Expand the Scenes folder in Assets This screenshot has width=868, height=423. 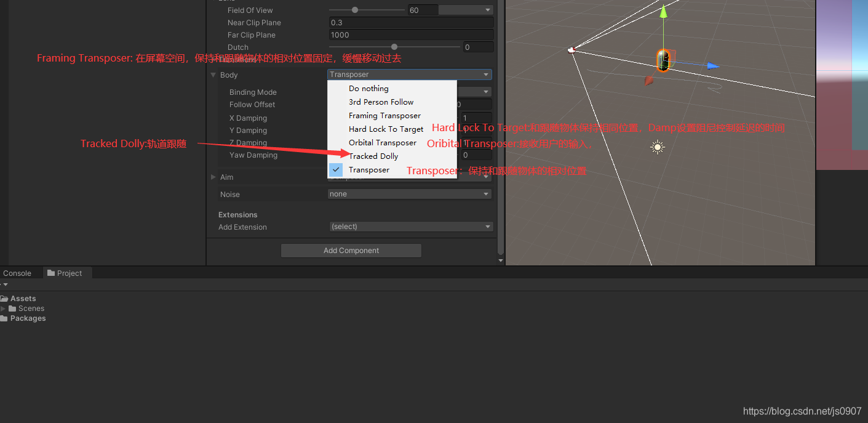pyautogui.click(x=3, y=308)
